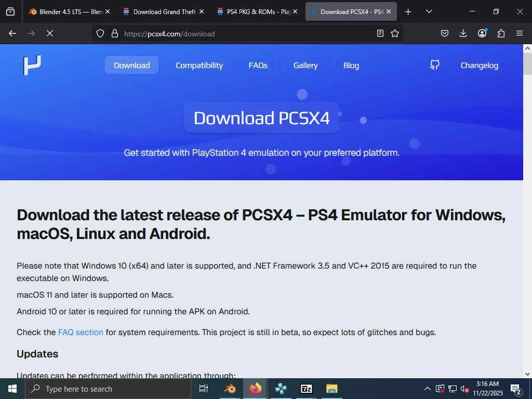Close the Download Grand Theft tab
Screen dimensions: 532x399
coord(202,11)
